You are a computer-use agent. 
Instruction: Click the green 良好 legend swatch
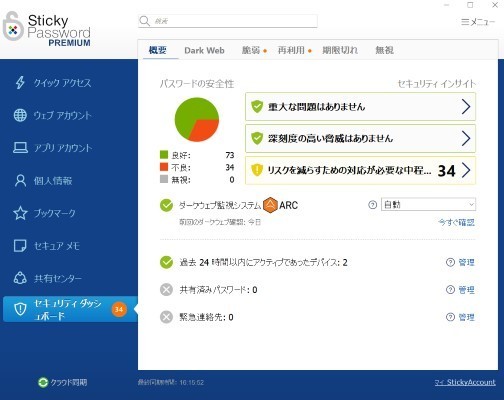[164, 155]
